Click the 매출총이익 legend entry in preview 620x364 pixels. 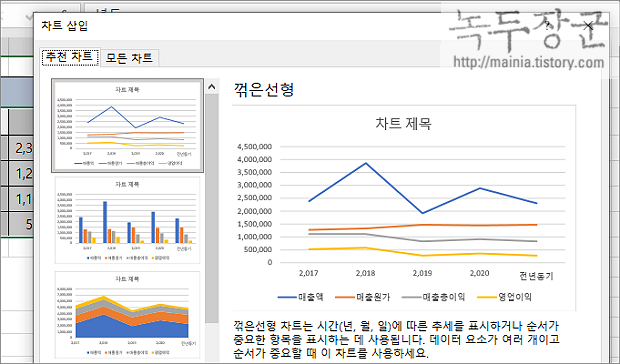[434, 297]
